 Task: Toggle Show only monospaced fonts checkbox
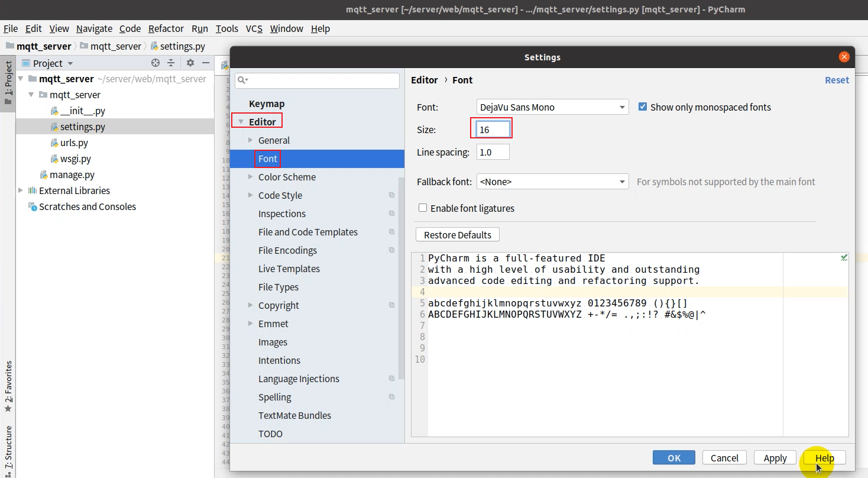(643, 107)
